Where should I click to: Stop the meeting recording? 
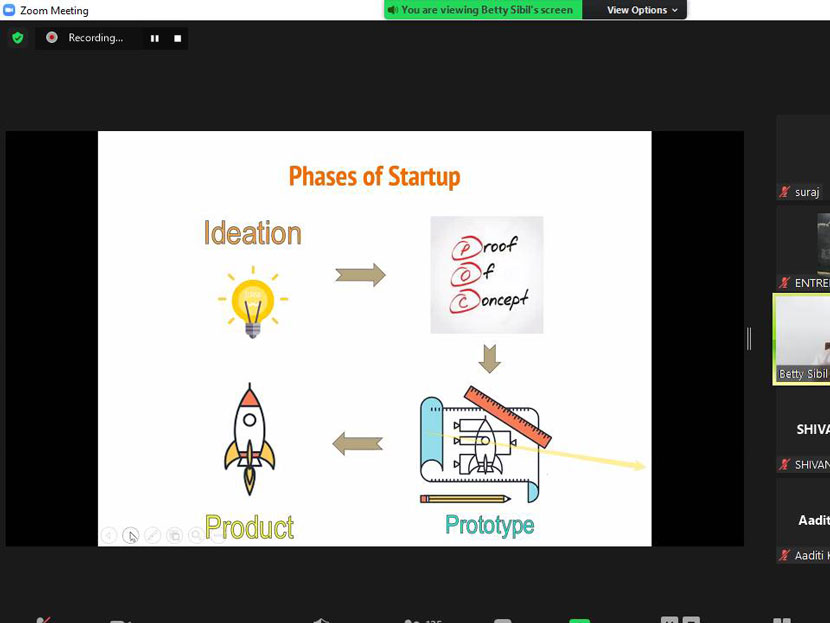[178, 38]
